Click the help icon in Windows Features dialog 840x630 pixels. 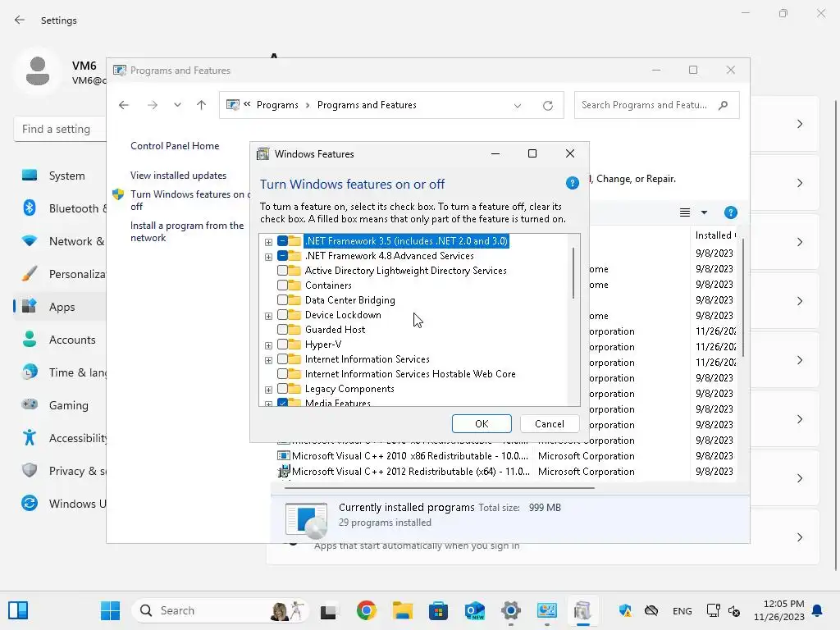coord(572,184)
